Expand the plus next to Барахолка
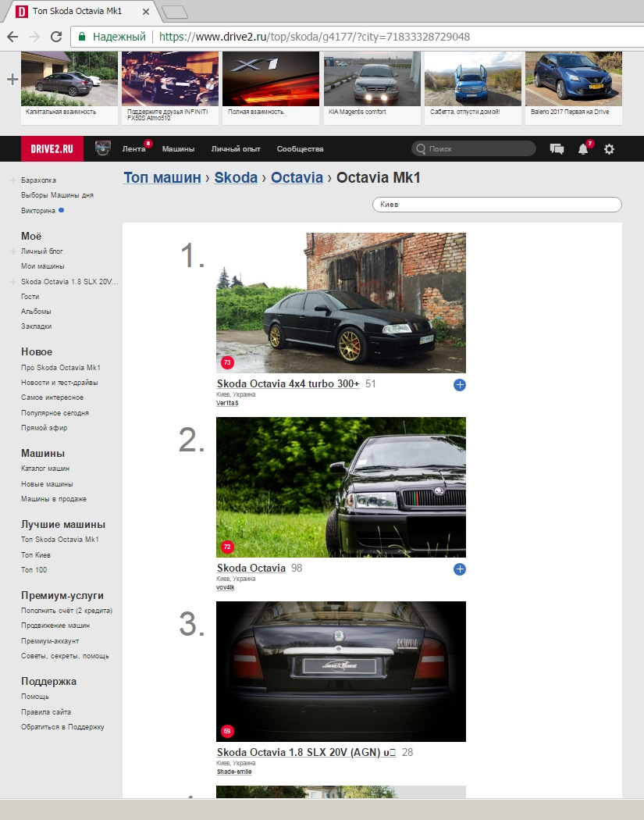Viewport: 644px width, 820px height. [13, 180]
